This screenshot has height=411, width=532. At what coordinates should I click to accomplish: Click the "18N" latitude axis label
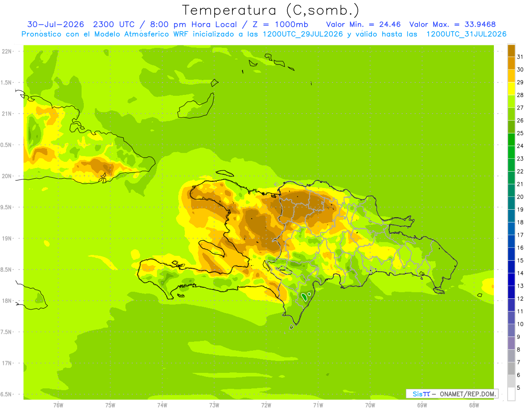7,301
